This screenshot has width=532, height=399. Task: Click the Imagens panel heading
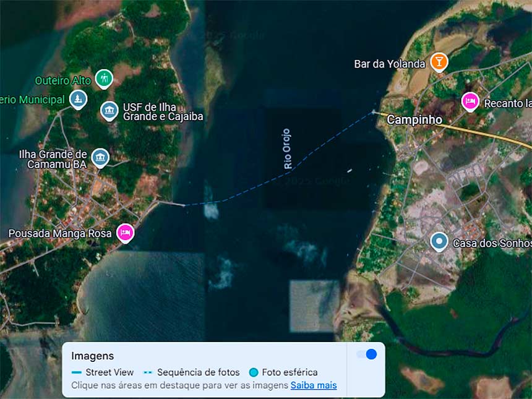click(92, 356)
